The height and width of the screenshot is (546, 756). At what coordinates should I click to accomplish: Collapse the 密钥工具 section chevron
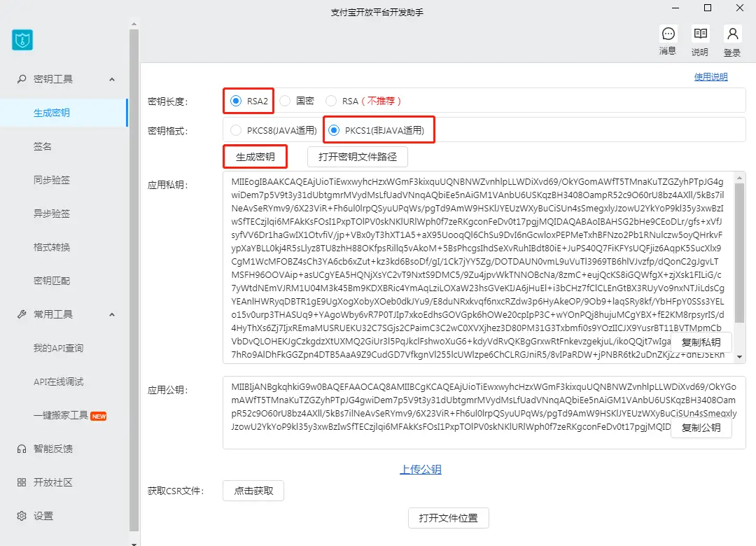tap(112, 79)
